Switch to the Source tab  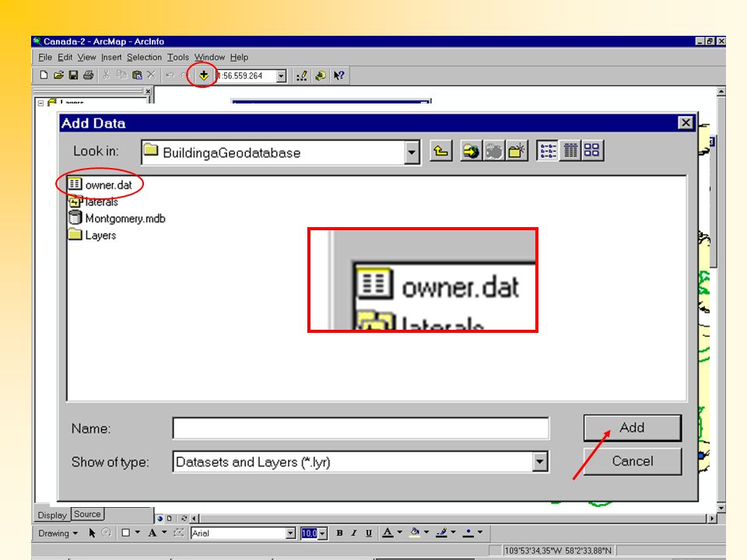(88, 514)
